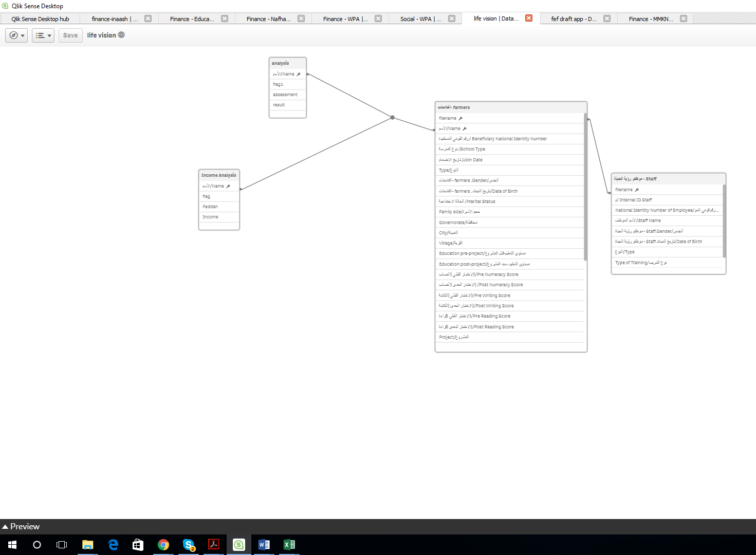Select the Income Analysis table header
The height and width of the screenshot is (555, 756).
(x=219, y=175)
